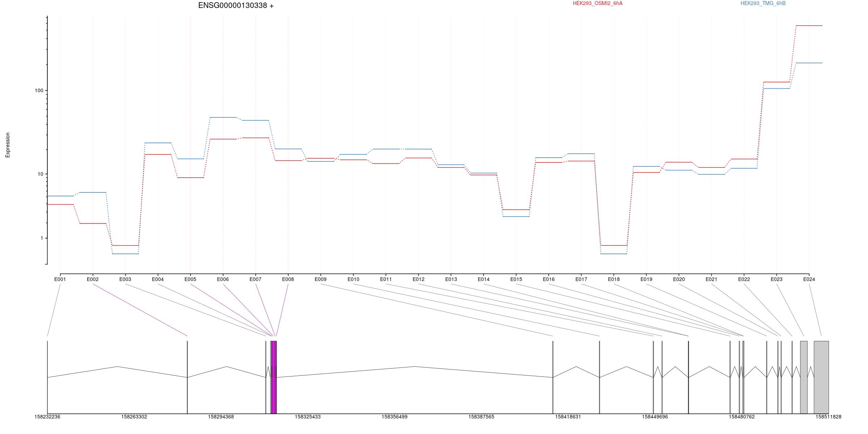Click genomic coordinate 158418631
Viewport: 868px width, 434px height.
[x=568, y=417]
